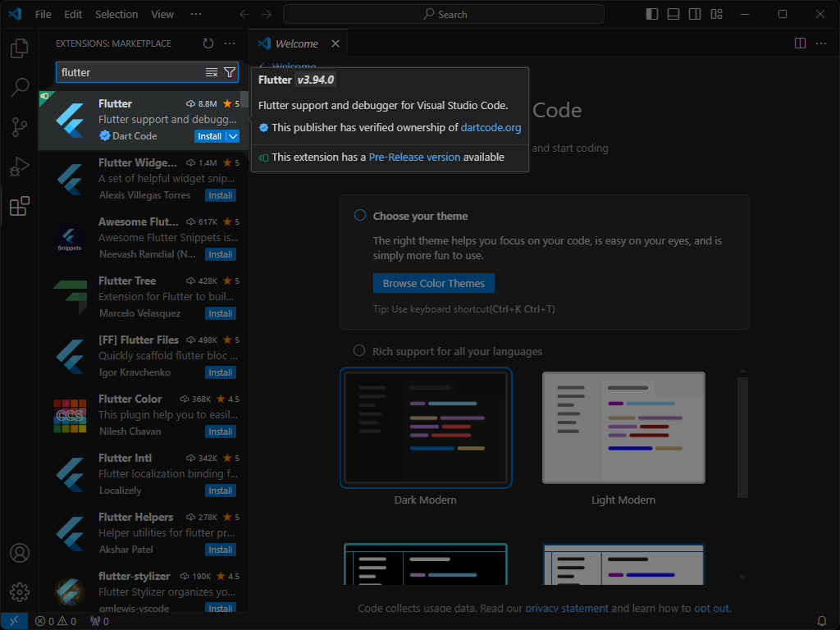Open the Customize Layout icon

[716, 15]
